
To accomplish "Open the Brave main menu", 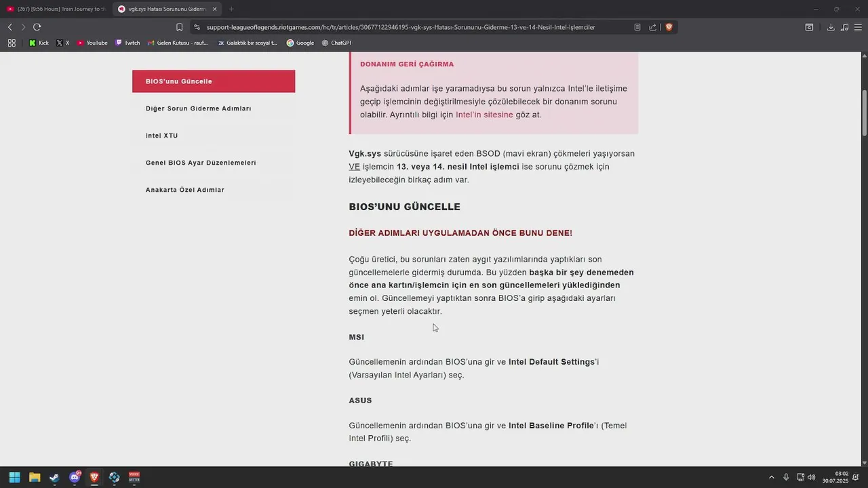I will point(858,27).
